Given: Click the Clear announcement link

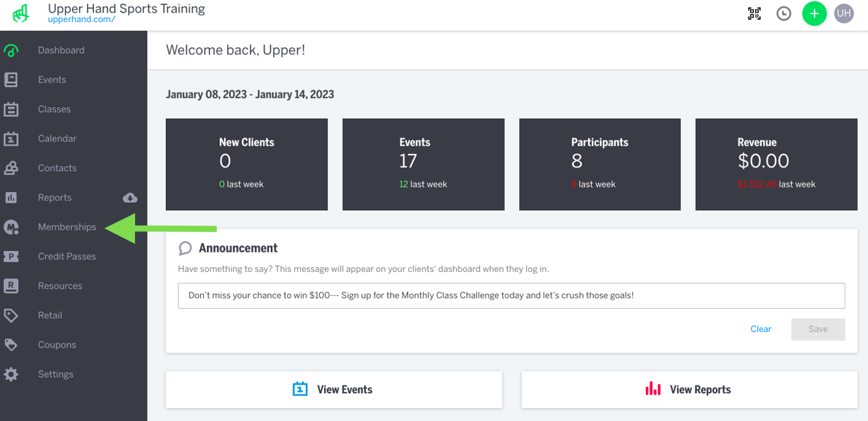Looking at the screenshot, I should [761, 329].
